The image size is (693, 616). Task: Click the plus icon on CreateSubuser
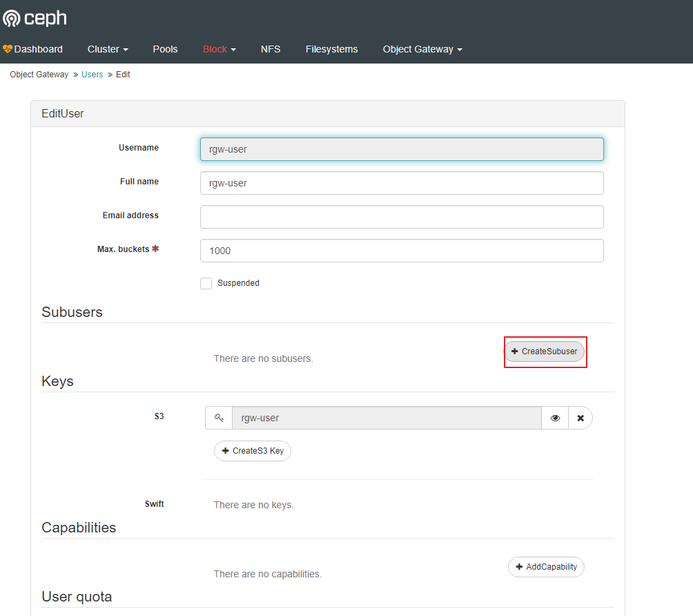[516, 352]
